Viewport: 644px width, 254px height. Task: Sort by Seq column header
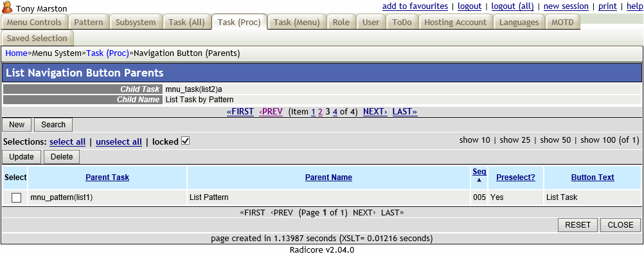click(x=479, y=172)
